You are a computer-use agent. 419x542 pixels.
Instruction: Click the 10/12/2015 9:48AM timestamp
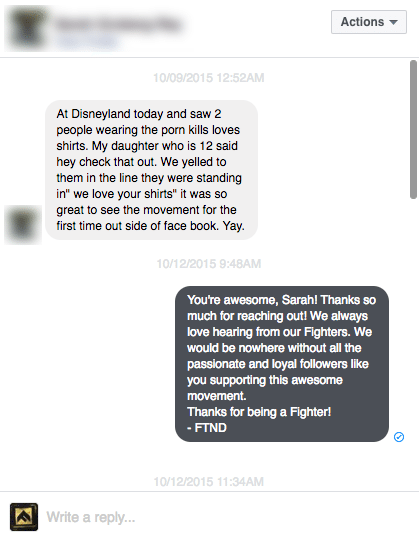pyautogui.click(x=208, y=264)
